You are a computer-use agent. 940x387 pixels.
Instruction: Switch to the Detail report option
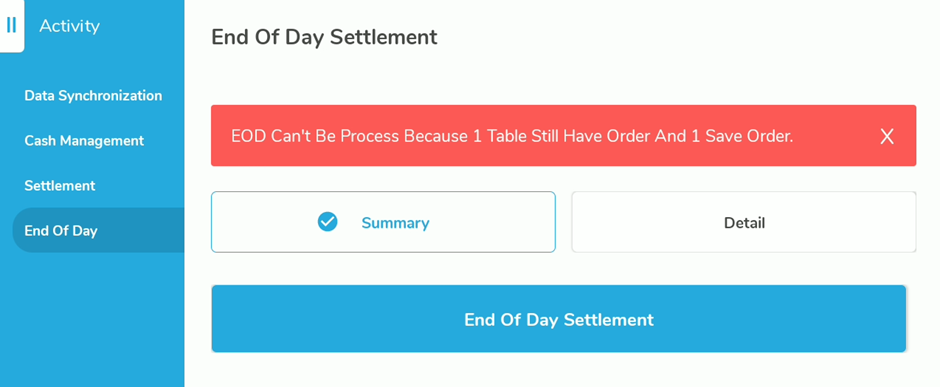click(x=744, y=222)
